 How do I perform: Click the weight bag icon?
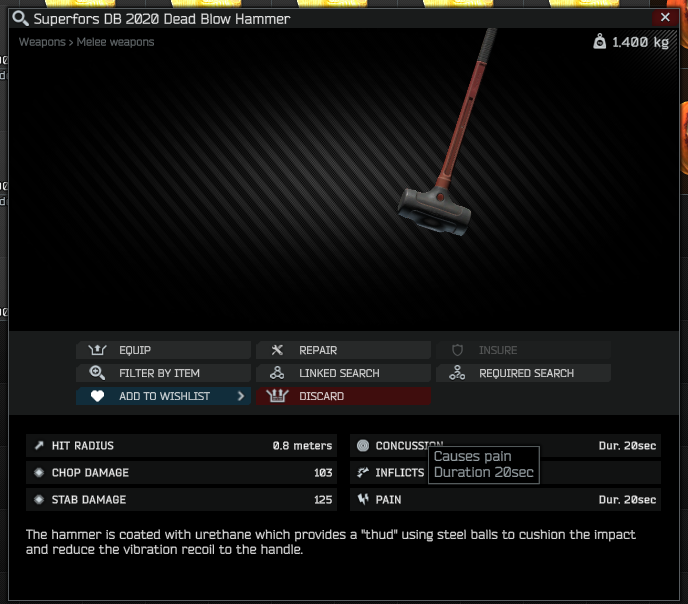coord(599,42)
